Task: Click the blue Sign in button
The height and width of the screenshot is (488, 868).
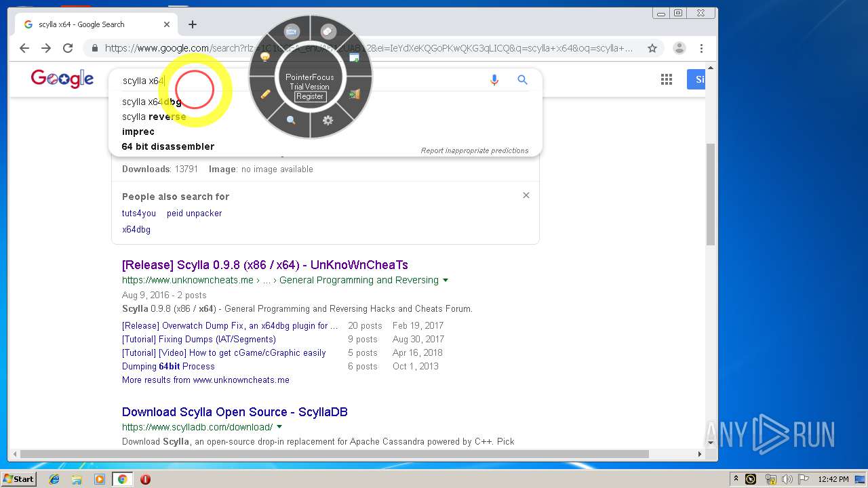Action: point(697,80)
